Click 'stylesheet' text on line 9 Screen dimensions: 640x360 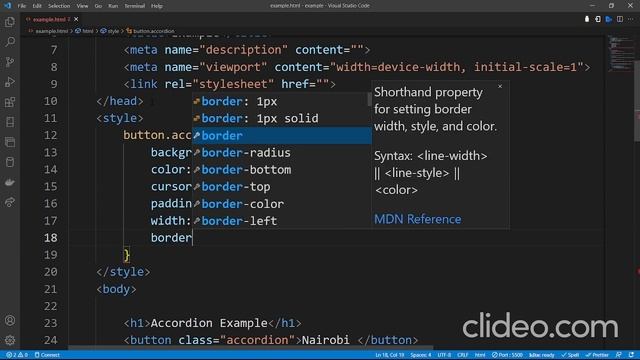233,84
